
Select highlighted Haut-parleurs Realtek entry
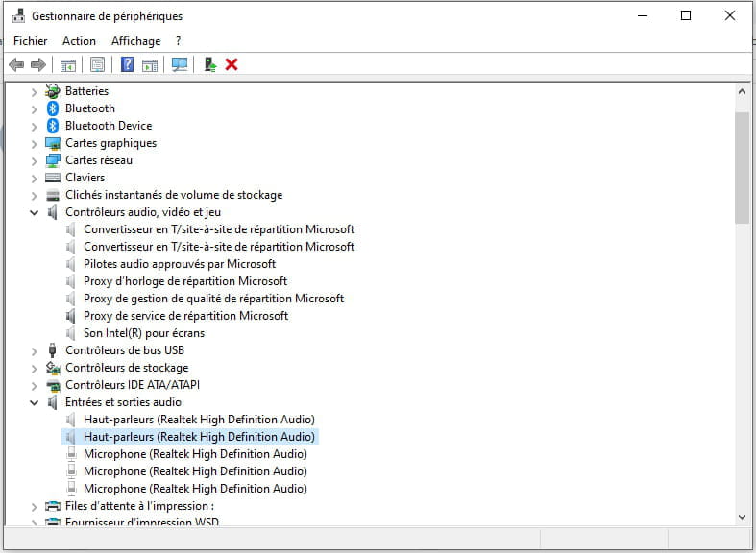(x=190, y=437)
